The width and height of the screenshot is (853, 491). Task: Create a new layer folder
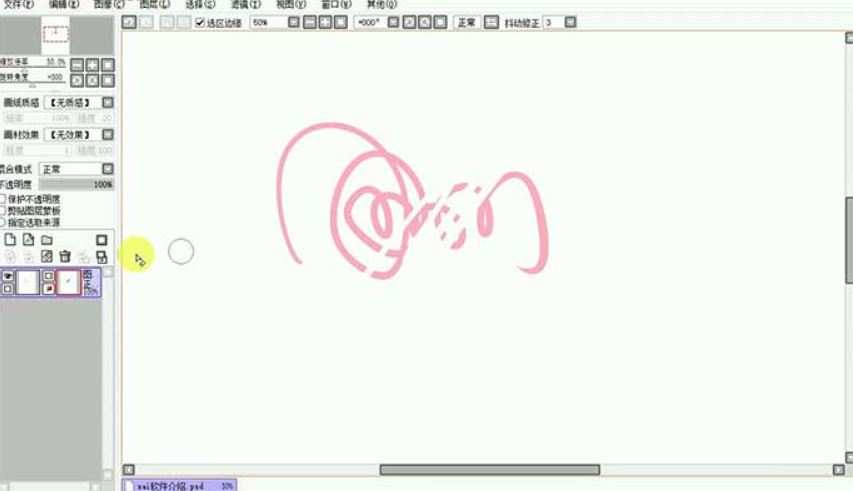point(46,240)
